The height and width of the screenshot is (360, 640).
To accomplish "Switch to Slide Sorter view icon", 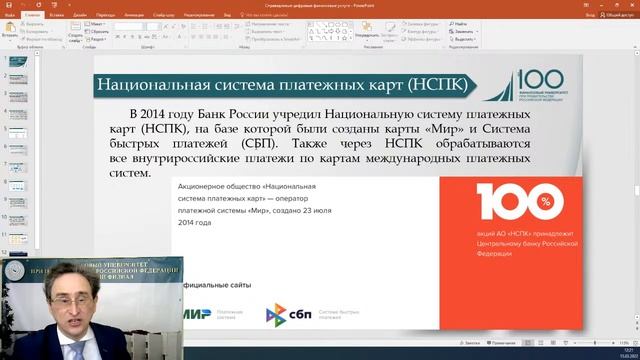I will pyautogui.click(x=540, y=343).
